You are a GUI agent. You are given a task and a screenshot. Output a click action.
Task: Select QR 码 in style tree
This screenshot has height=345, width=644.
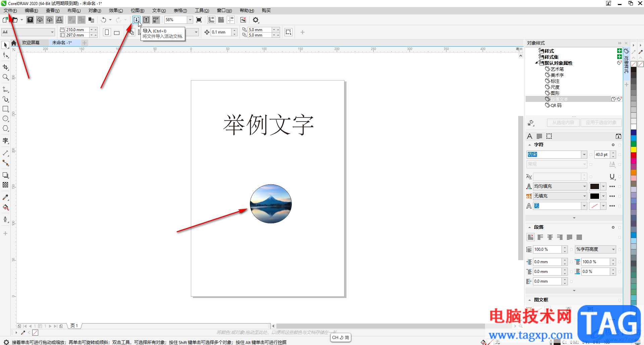556,105
